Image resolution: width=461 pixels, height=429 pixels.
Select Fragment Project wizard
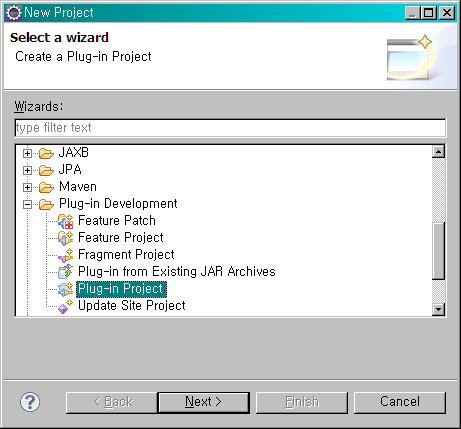[x=126, y=255]
